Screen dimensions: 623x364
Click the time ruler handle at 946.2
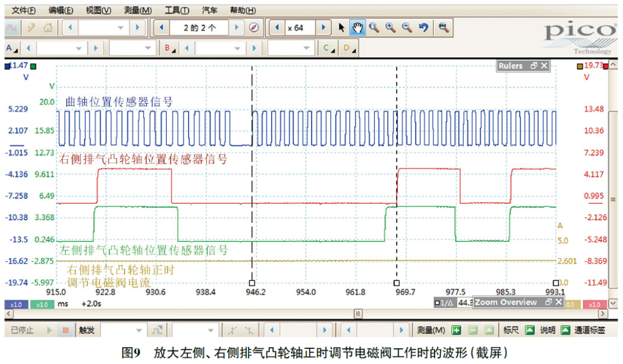[252, 283]
